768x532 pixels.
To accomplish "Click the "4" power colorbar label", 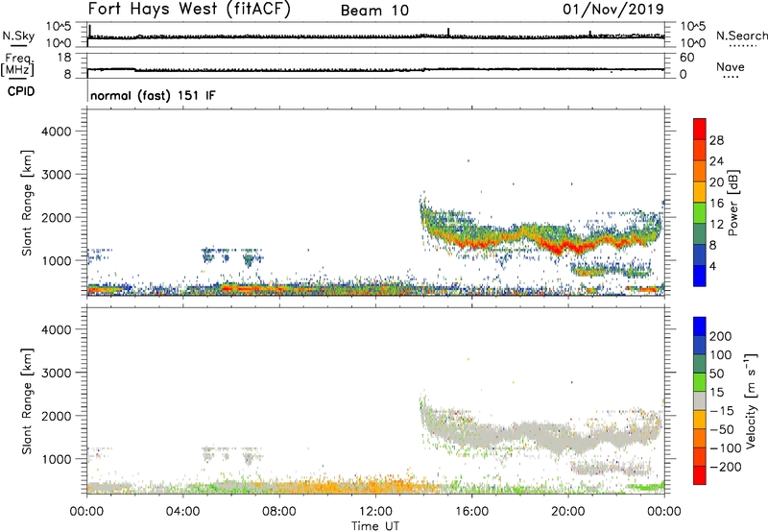I will (x=712, y=266).
